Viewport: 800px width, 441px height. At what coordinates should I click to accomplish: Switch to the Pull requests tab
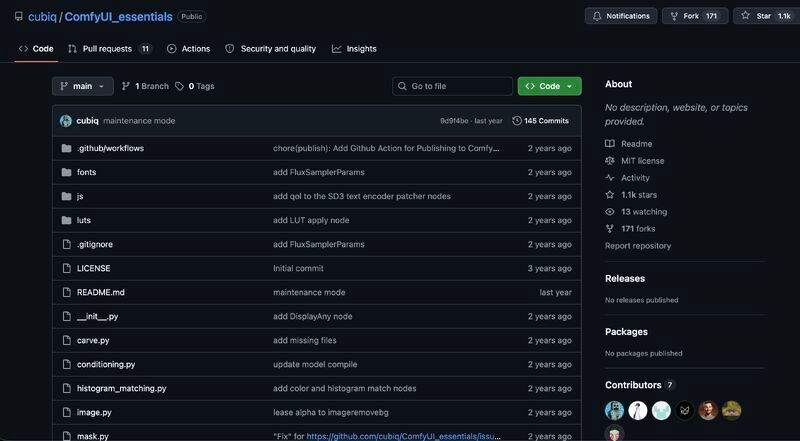(x=110, y=49)
